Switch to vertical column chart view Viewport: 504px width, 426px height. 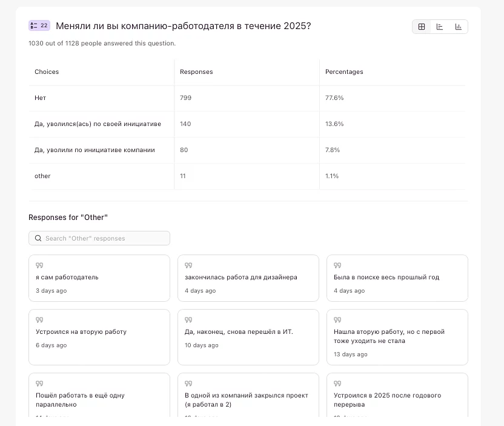pyautogui.click(x=459, y=27)
